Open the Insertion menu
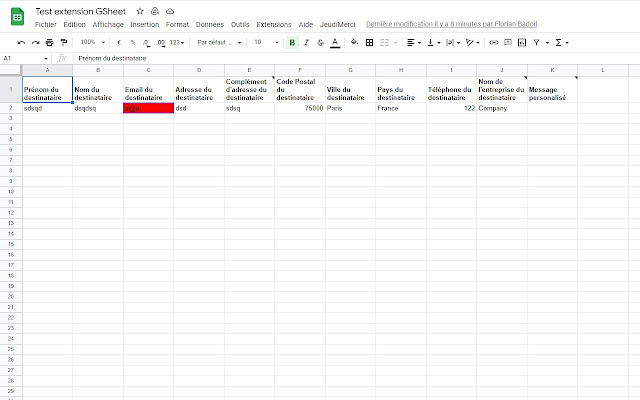Viewport: 640px width, 400px height. pos(144,24)
